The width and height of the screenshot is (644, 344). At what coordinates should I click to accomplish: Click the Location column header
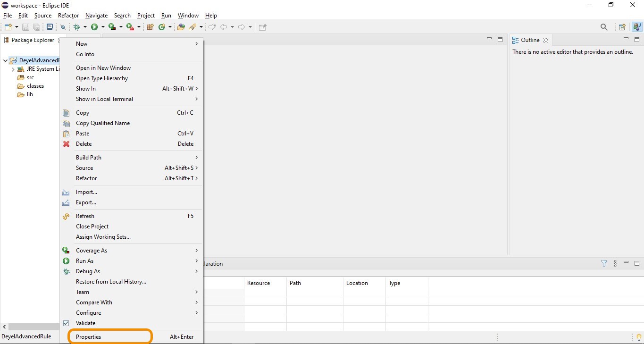(364, 283)
